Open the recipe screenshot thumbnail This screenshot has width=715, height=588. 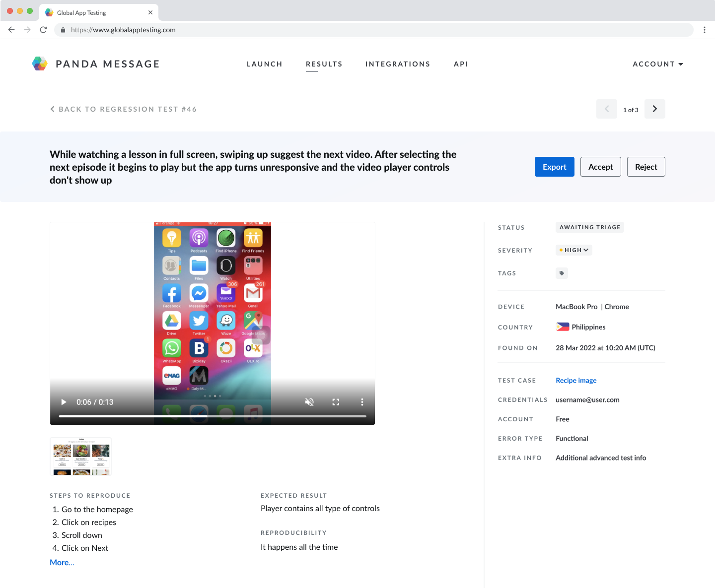tap(81, 456)
